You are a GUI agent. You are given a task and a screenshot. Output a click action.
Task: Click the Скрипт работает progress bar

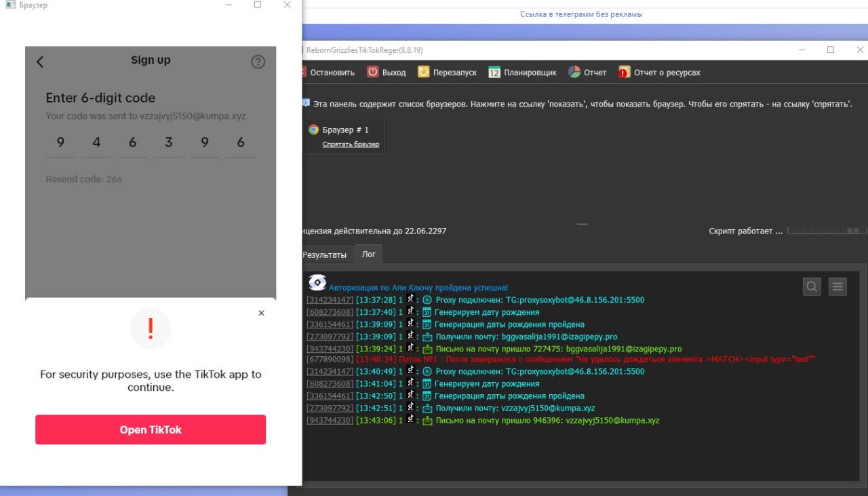point(827,231)
